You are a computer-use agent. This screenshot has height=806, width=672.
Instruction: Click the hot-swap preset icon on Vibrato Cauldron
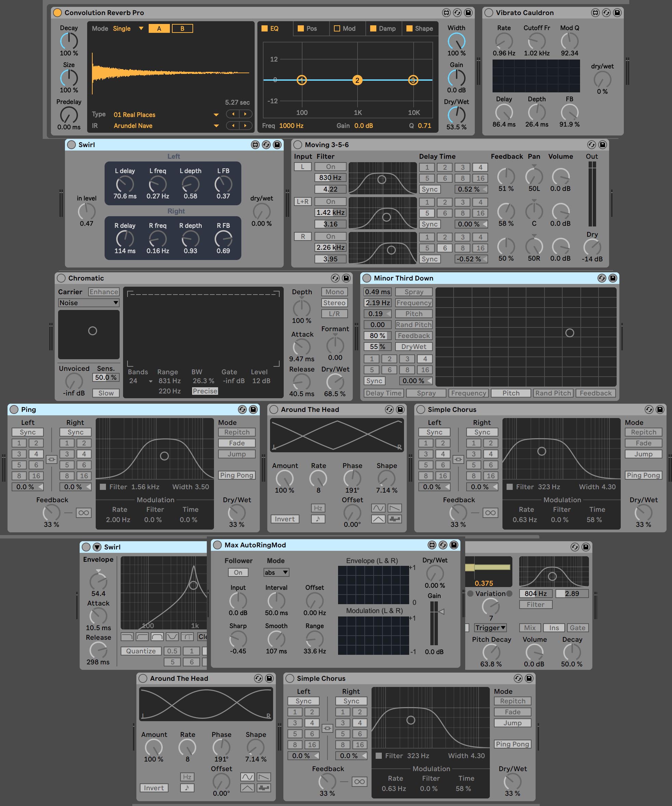606,13
